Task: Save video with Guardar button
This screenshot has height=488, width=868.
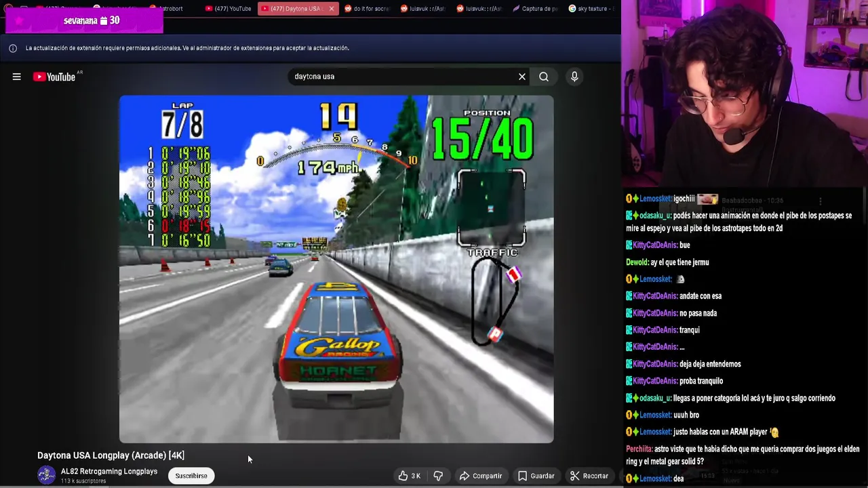Action: 536,476
